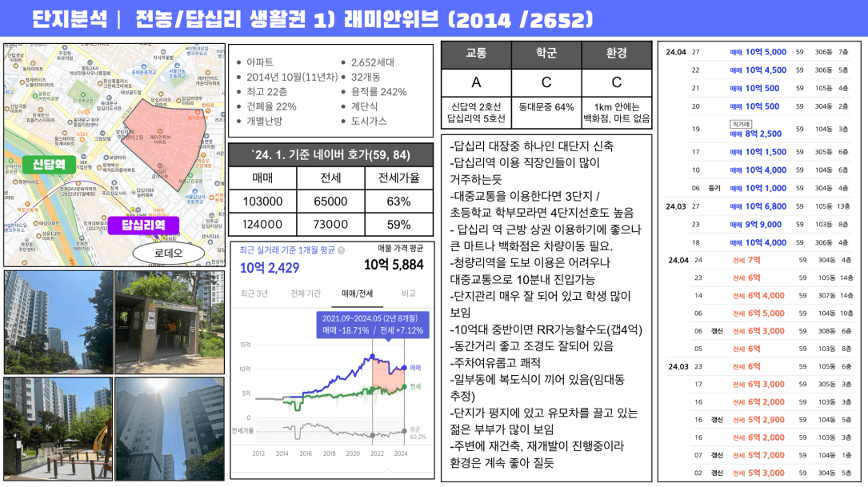Screen dimensions: 868x487
Task: Click the 평균 60.2% label on the chart
Action: [418, 433]
